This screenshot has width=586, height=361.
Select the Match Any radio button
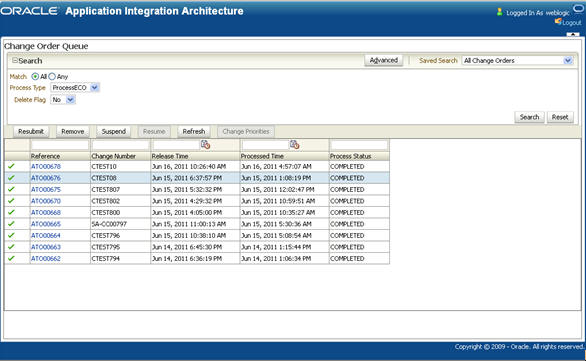[x=52, y=76]
